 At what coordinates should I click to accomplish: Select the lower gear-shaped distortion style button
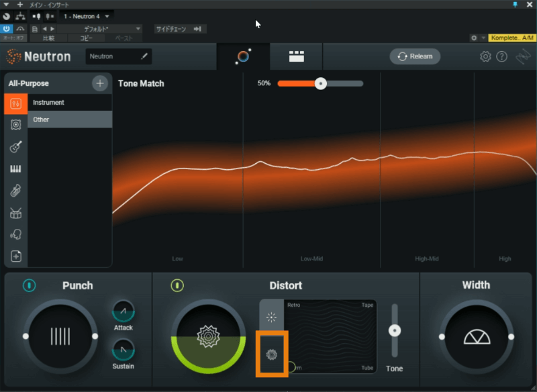click(272, 354)
